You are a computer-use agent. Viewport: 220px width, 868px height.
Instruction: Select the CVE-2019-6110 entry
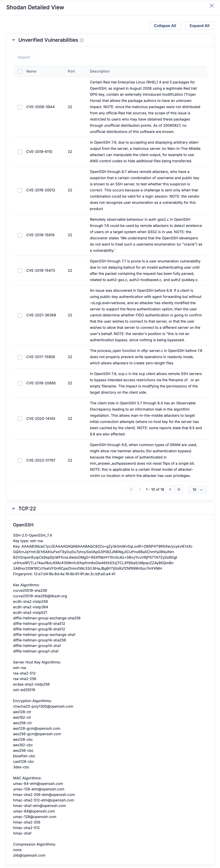coord(19,151)
